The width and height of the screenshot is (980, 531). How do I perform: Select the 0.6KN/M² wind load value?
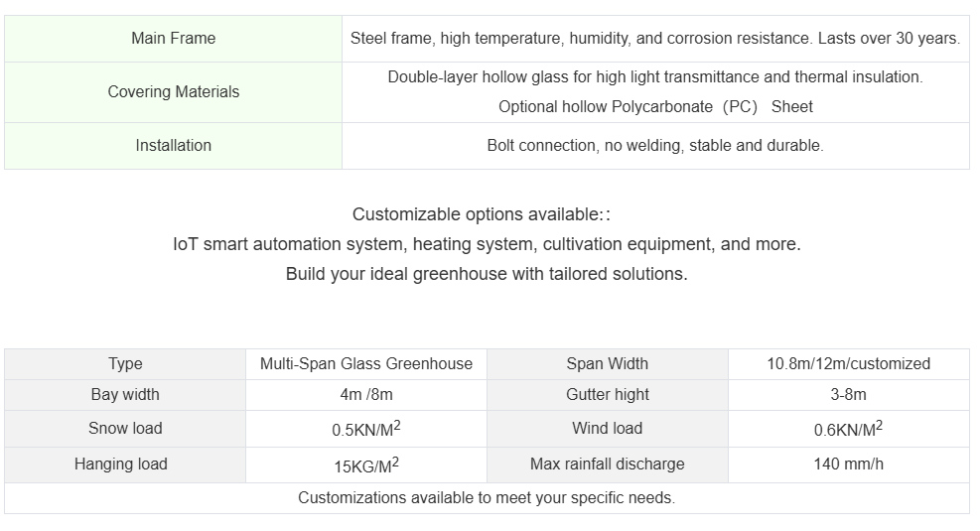848,430
